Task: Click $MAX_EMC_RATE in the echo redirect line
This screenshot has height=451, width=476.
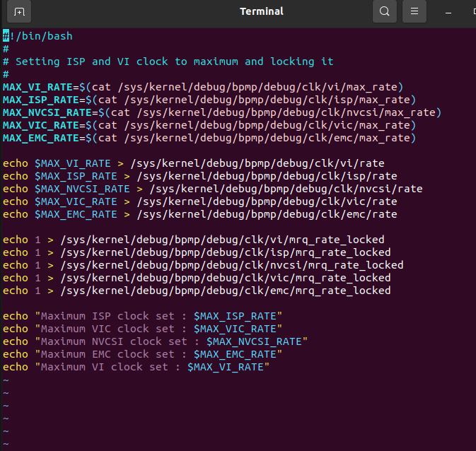Action: point(76,215)
